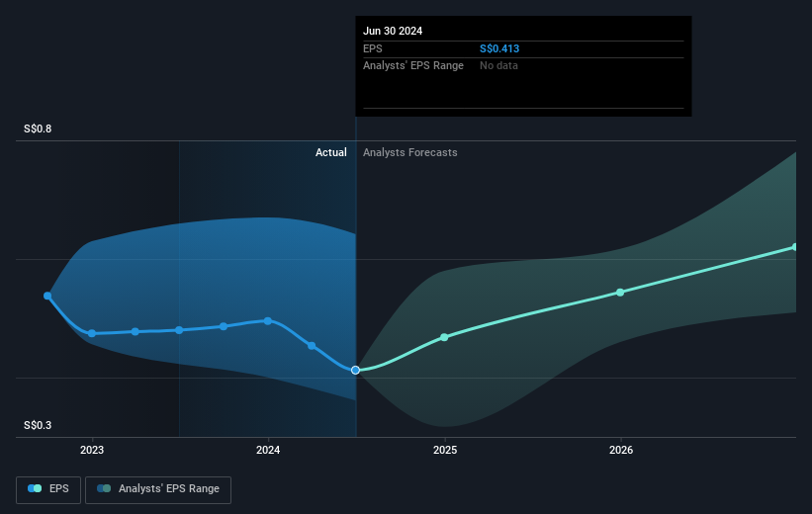The image size is (812, 514).
Task: Click the tooltip 'EPS' row label
Action: pyautogui.click(x=372, y=48)
